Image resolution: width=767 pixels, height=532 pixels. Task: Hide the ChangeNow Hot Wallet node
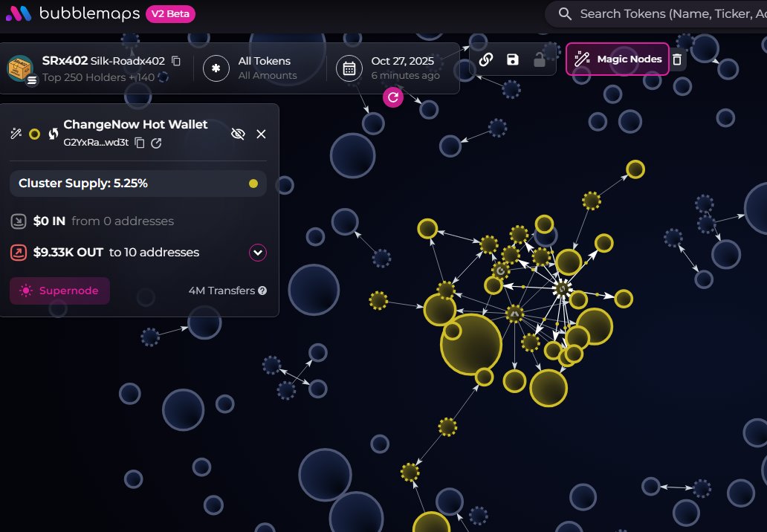[x=238, y=134]
